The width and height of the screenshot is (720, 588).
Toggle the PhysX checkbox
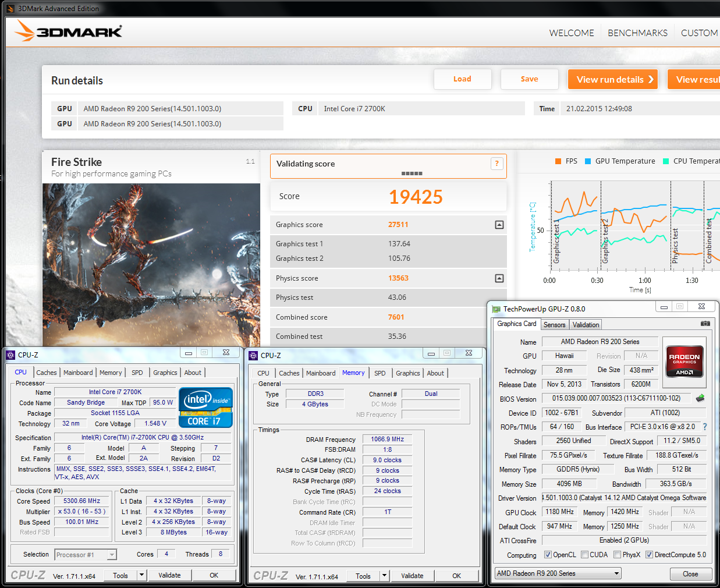(617, 555)
